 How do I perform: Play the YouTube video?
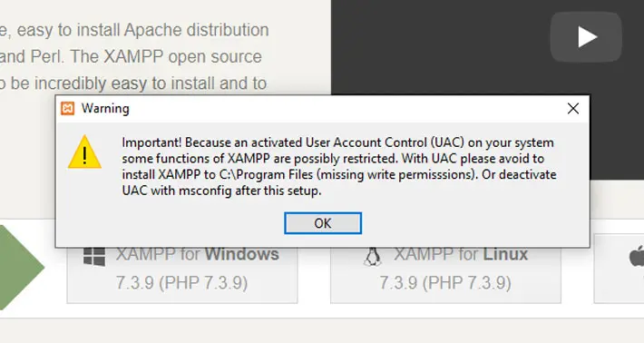[x=586, y=37]
